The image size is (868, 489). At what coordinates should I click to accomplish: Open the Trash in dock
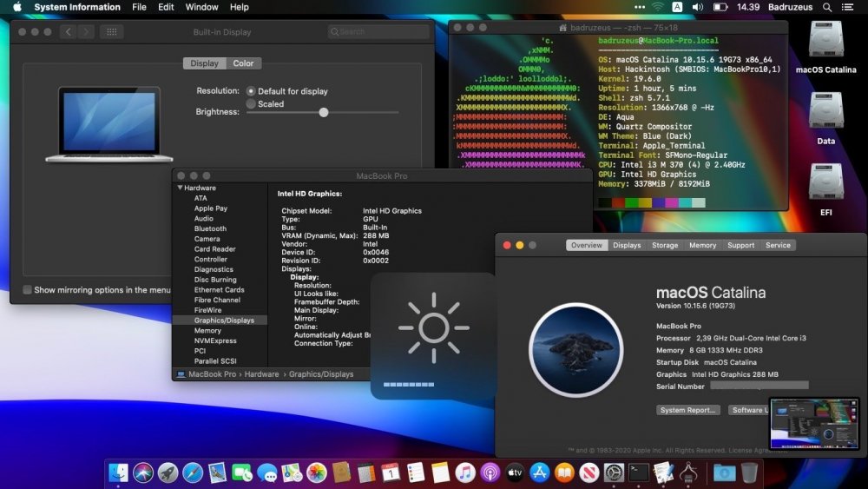[x=749, y=472]
